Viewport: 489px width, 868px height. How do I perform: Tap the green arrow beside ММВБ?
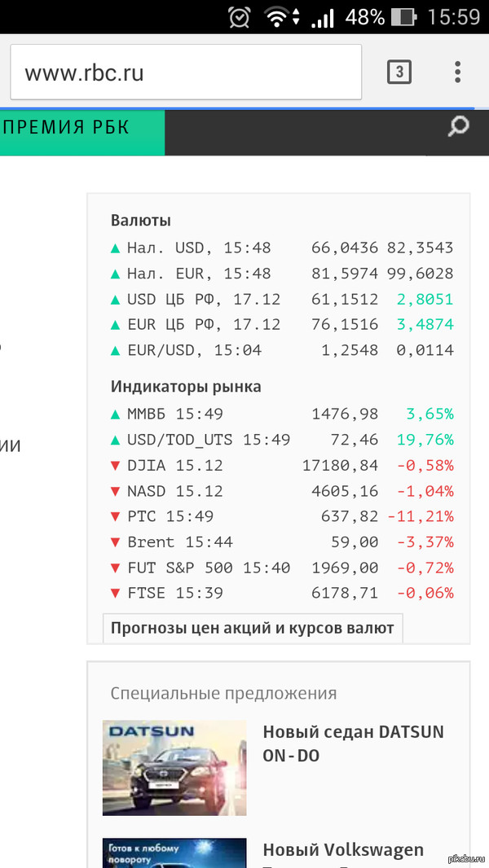pos(116,414)
